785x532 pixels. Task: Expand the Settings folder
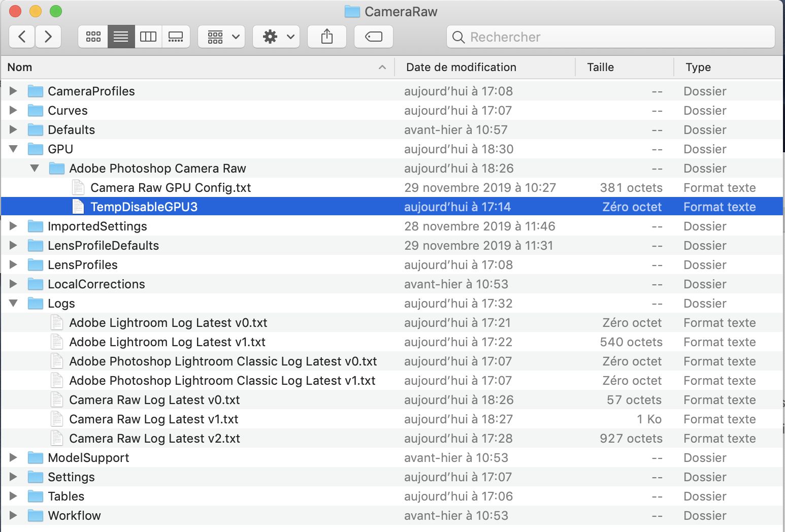coord(13,477)
